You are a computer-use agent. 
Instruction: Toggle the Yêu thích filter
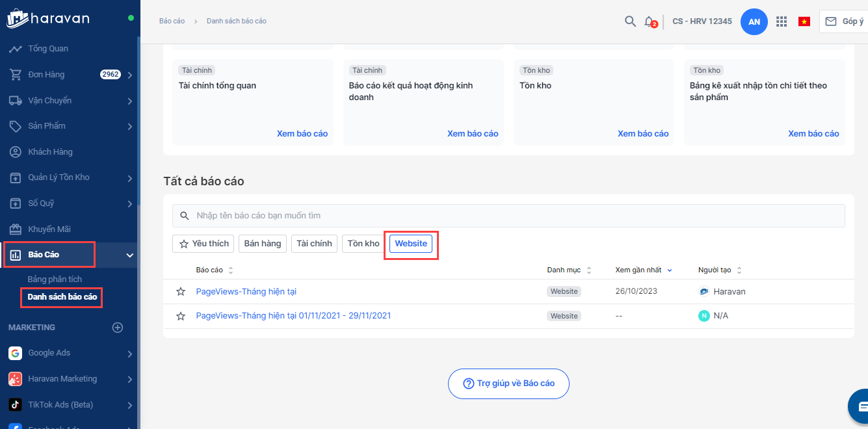(x=203, y=244)
